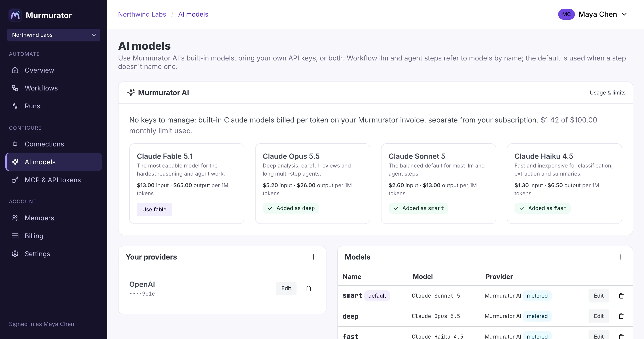Go to Overview in sidebar

coord(53,70)
